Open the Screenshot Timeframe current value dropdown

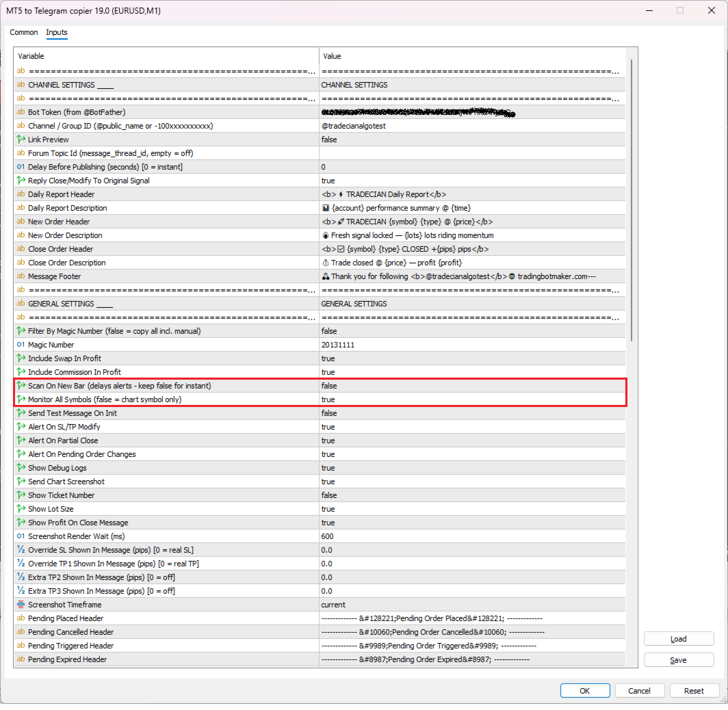(x=472, y=605)
